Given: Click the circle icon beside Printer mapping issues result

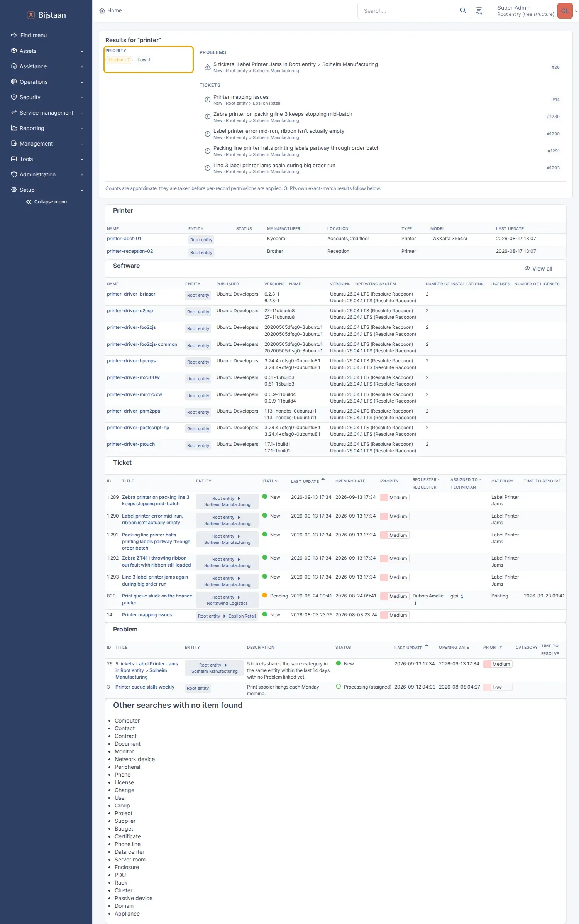Looking at the screenshot, I should click(x=207, y=100).
